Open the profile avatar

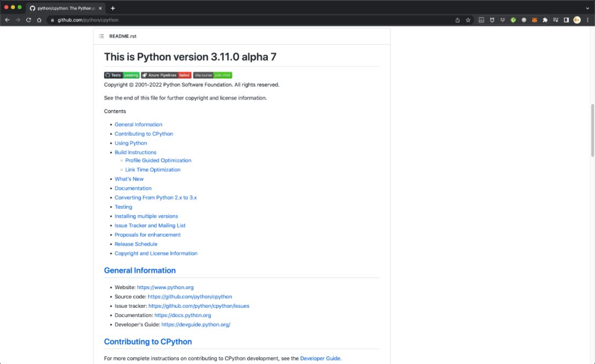(577, 20)
